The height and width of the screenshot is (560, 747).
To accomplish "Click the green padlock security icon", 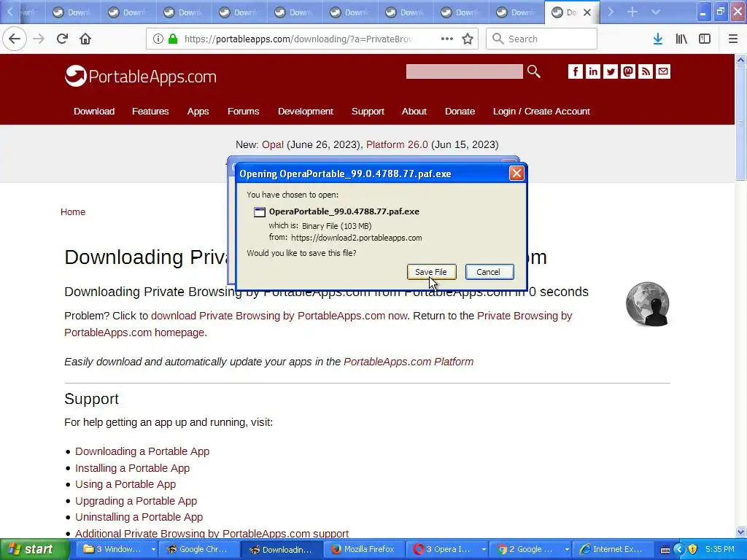I will point(172,39).
